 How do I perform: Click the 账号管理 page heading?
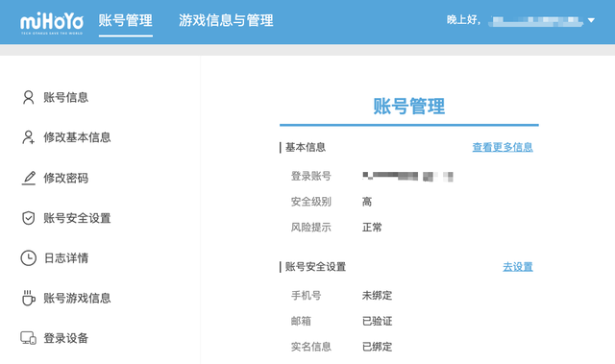tap(409, 107)
